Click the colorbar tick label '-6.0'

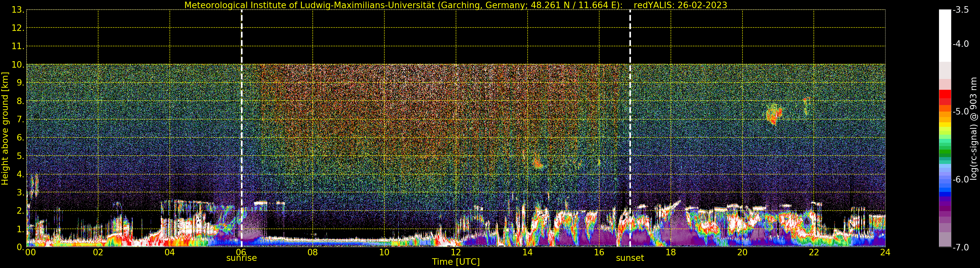(x=960, y=180)
